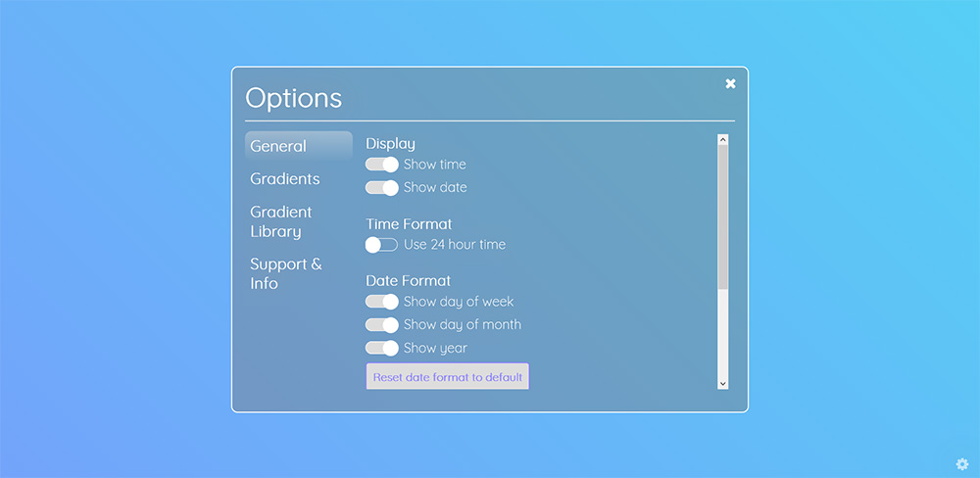Disable the Show date switch

(382, 187)
